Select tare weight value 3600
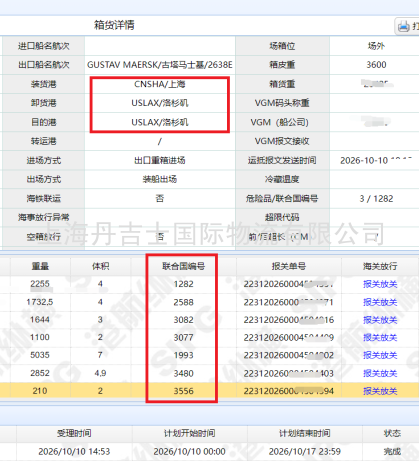The height and width of the screenshot is (472, 419). pyautogui.click(x=376, y=65)
